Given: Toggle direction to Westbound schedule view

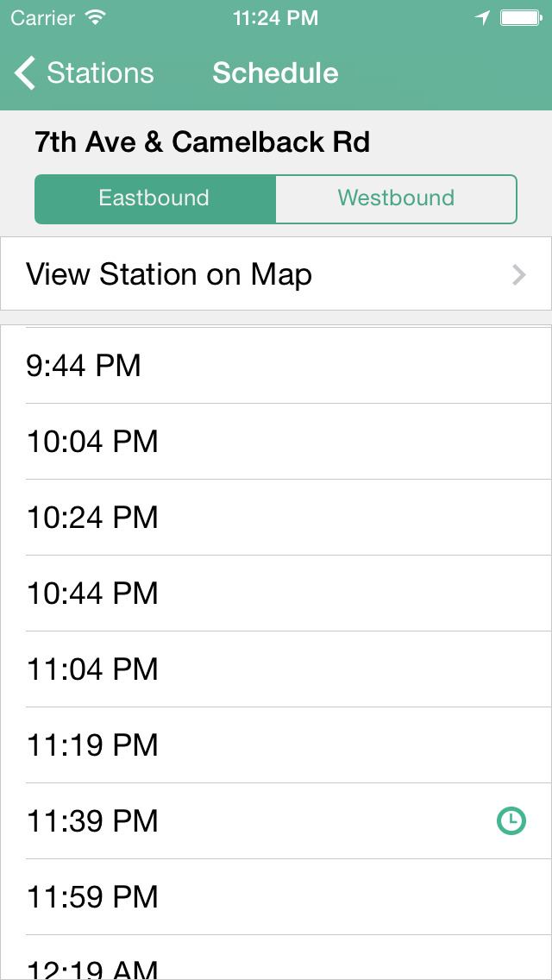Looking at the screenshot, I should pyautogui.click(x=396, y=198).
